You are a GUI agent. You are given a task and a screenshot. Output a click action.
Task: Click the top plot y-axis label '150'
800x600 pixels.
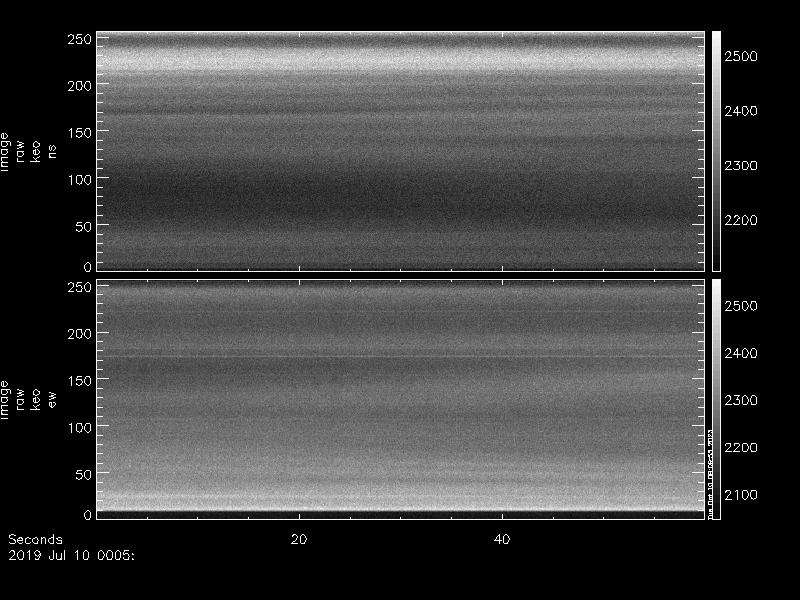click(x=80, y=133)
